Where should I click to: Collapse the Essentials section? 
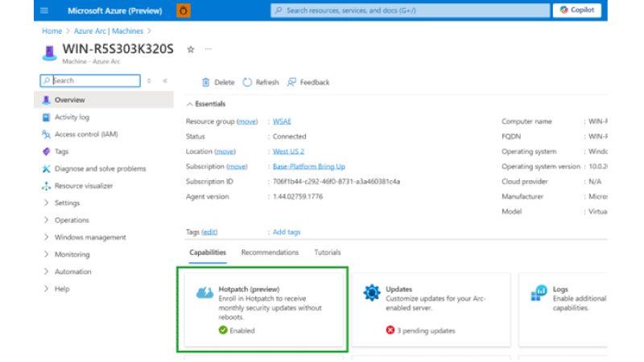(x=206, y=104)
